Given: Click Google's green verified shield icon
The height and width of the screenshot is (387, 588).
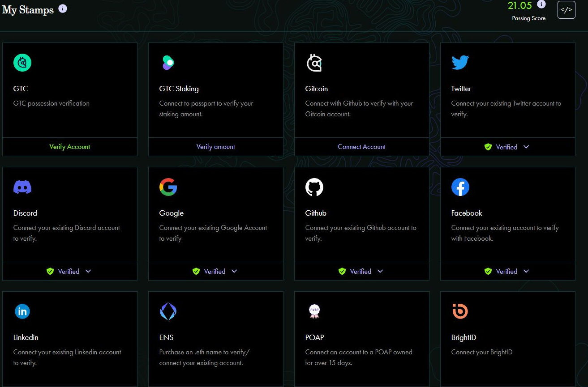Looking at the screenshot, I should click(196, 271).
